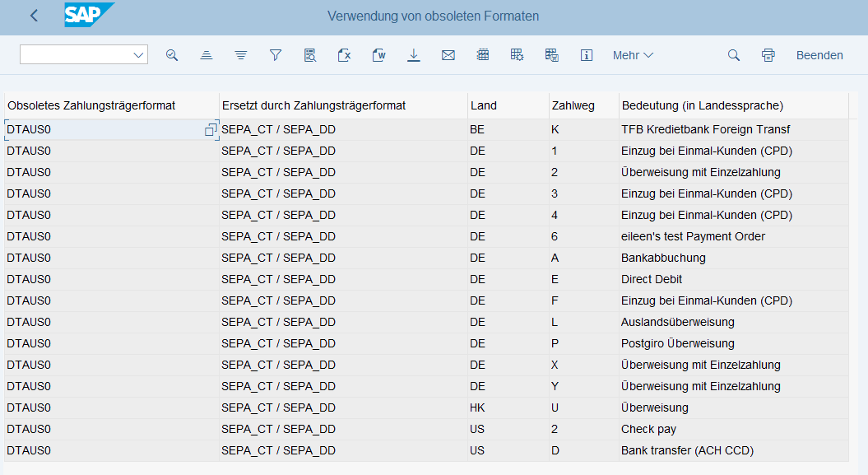Download list to local file

coord(414,55)
